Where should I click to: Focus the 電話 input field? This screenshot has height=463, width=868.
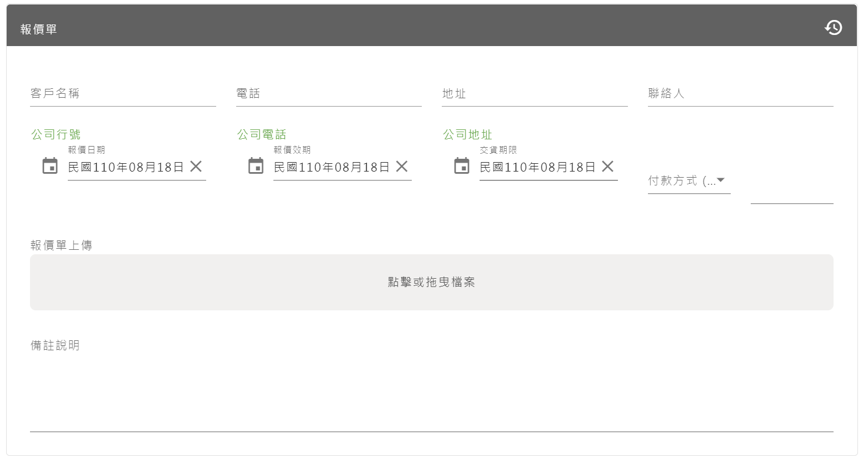pos(328,94)
